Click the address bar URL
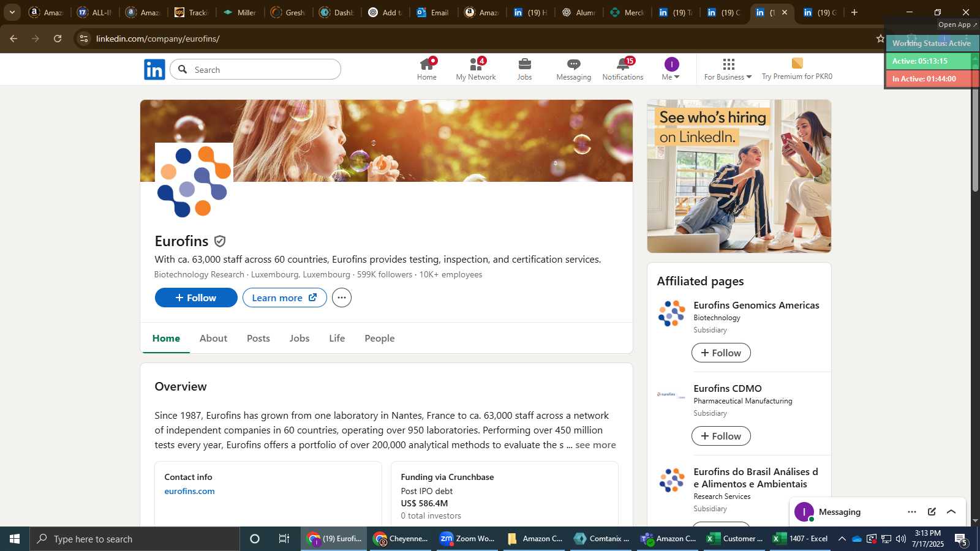 [158, 39]
